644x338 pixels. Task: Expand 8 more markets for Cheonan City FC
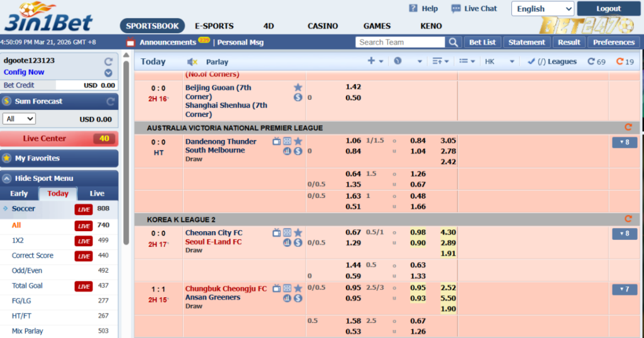click(x=625, y=234)
